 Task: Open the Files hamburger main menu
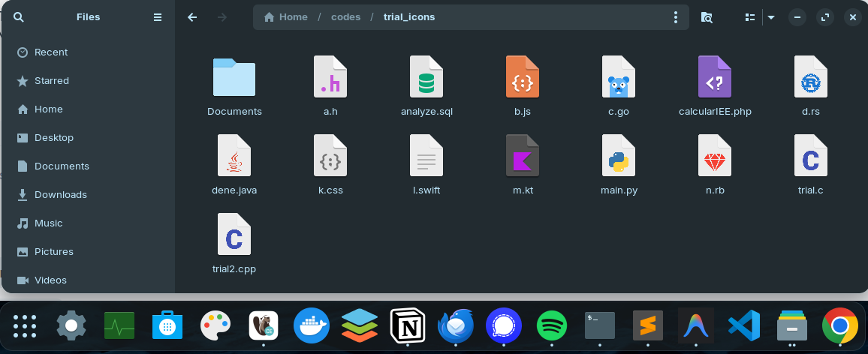[158, 17]
